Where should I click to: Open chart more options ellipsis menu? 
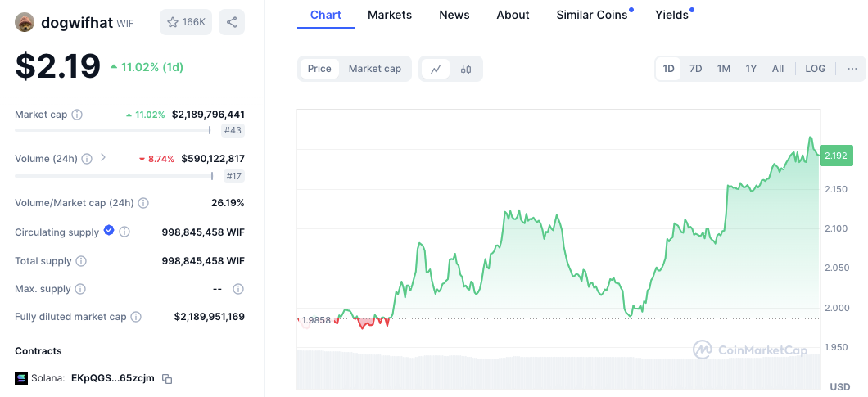pyautogui.click(x=852, y=69)
